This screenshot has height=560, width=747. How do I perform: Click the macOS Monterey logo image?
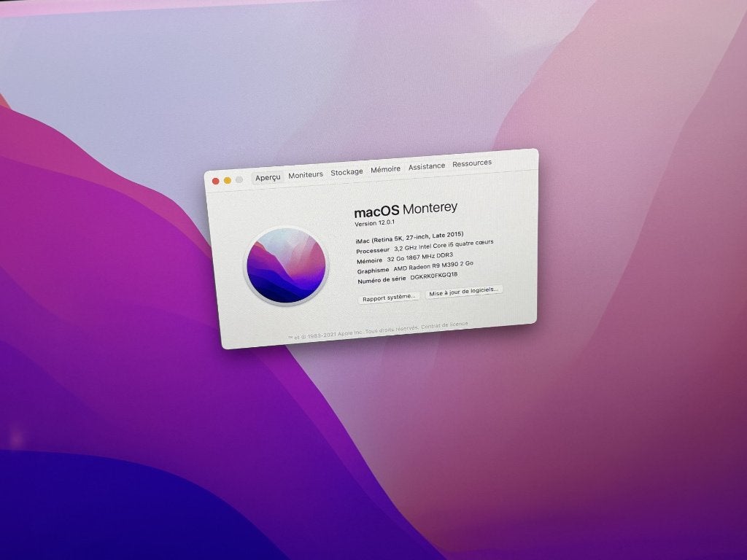[286, 265]
